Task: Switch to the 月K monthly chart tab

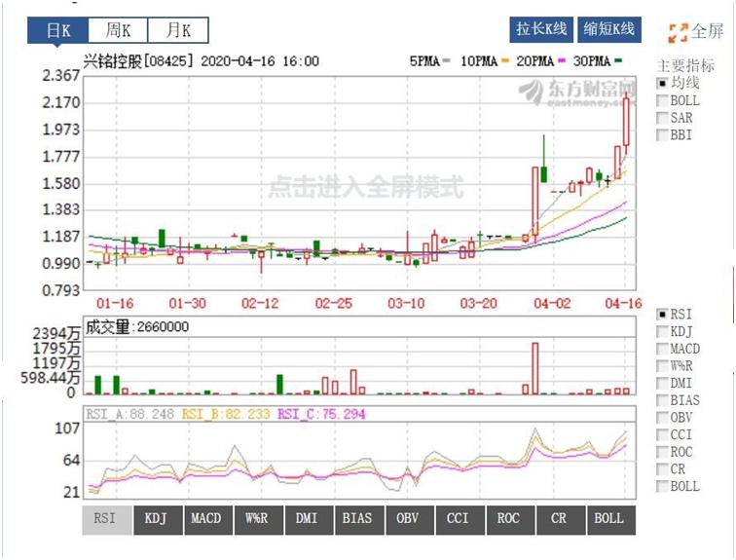Action: click(178, 31)
